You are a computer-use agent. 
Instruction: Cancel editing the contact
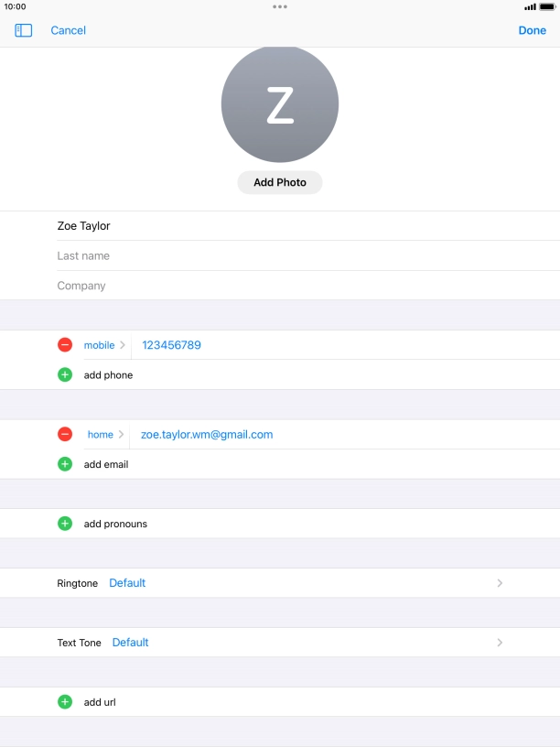pos(68,30)
